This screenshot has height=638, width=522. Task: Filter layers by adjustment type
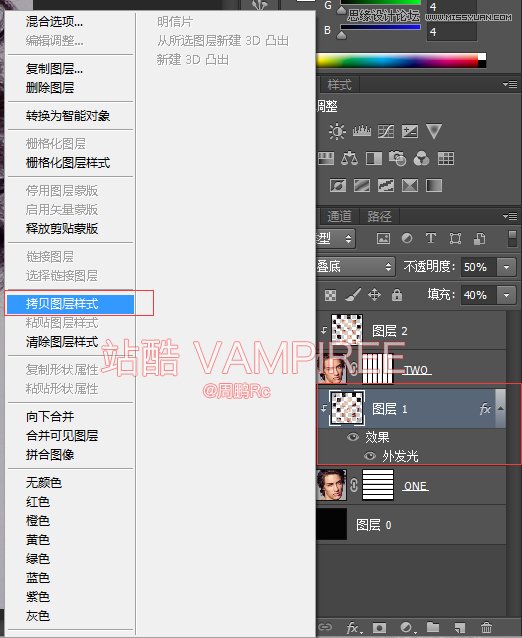tap(406, 238)
